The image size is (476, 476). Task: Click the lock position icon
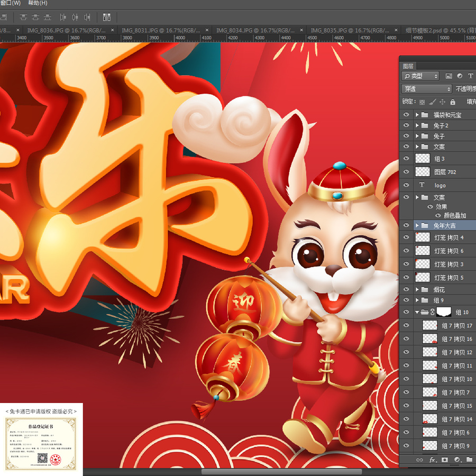tap(442, 102)
